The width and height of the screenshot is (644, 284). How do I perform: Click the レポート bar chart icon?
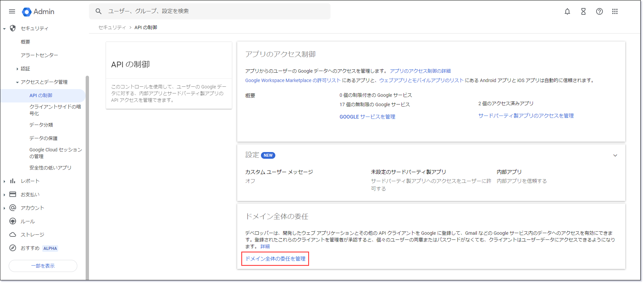[x=13, y=181]
